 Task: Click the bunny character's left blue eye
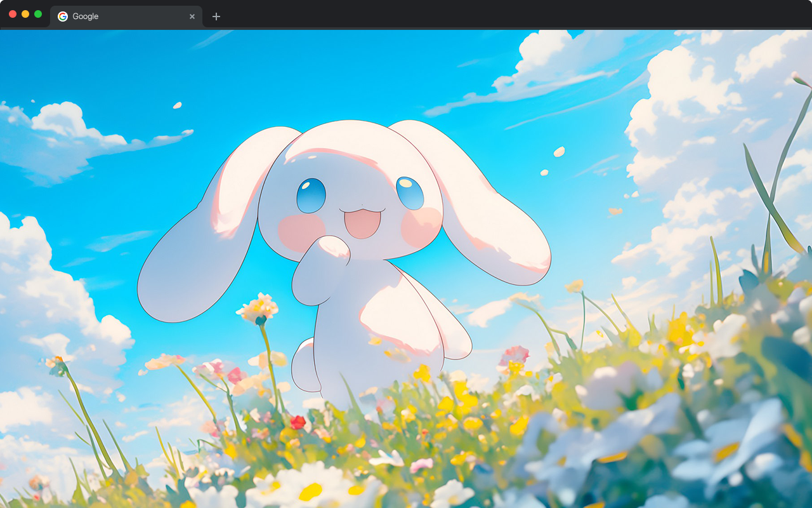[x=311, y=195]
